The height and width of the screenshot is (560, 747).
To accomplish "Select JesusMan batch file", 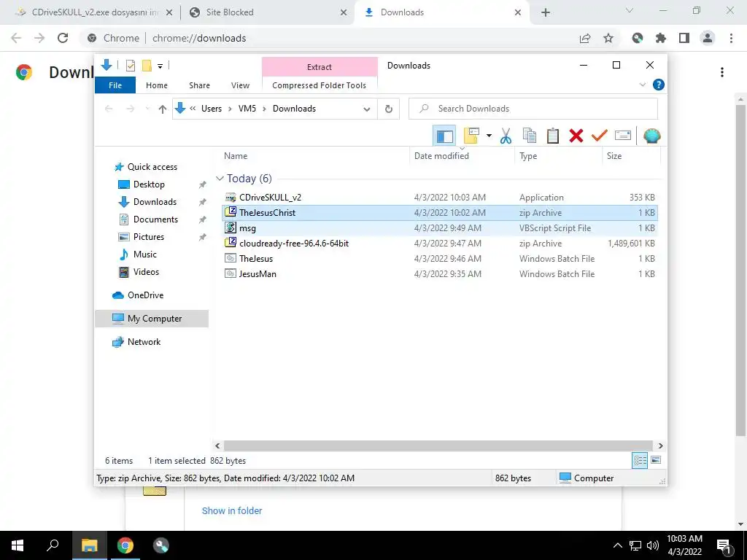I will tap(440, 274).
